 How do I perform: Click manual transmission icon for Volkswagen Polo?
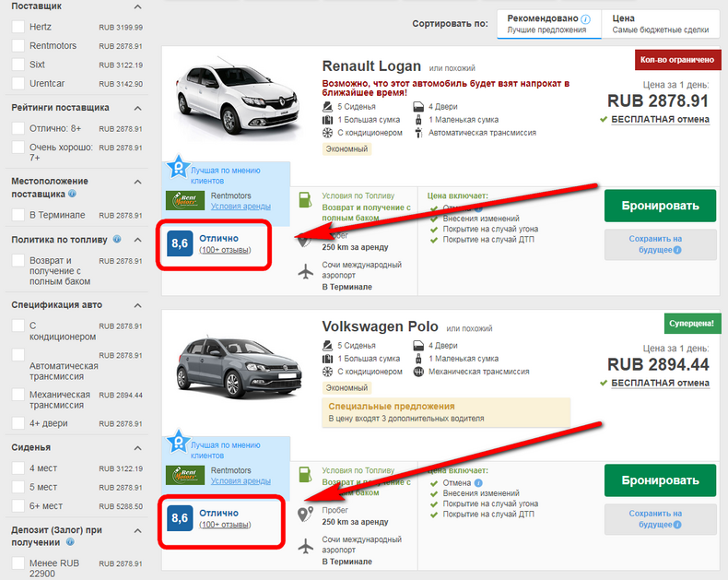click(x=418, y=372)
